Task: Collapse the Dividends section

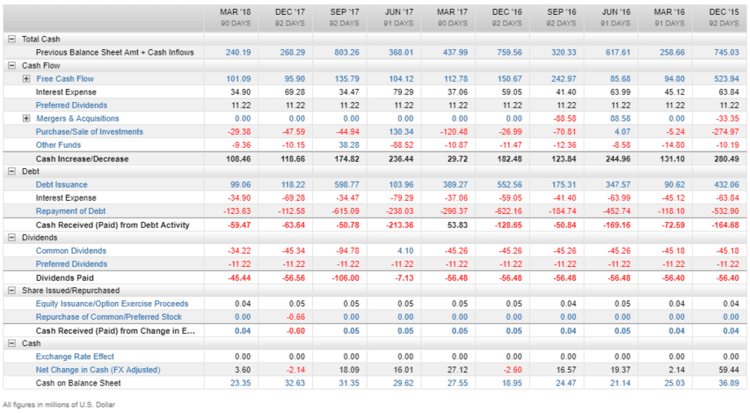Action: tap(10, 237)
